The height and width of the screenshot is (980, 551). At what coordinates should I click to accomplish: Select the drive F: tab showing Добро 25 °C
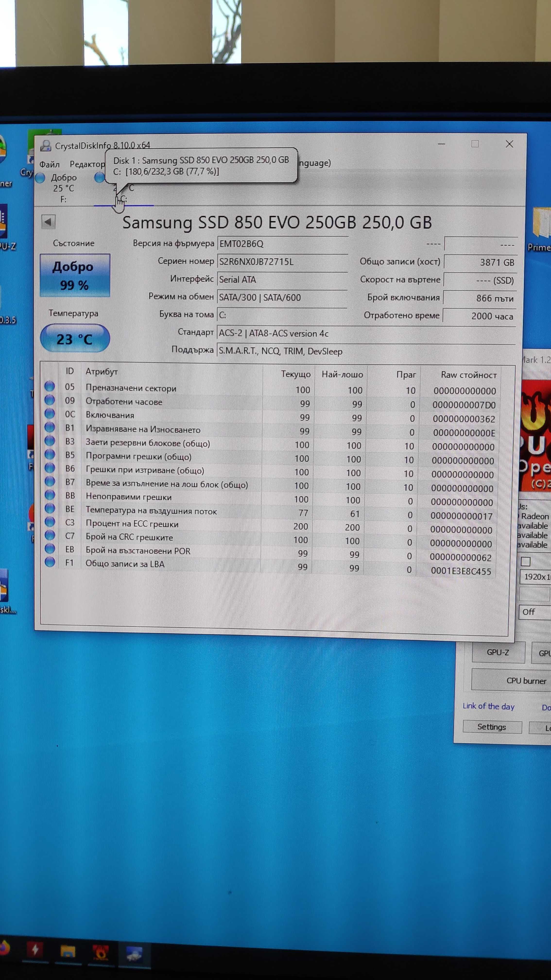63,188
